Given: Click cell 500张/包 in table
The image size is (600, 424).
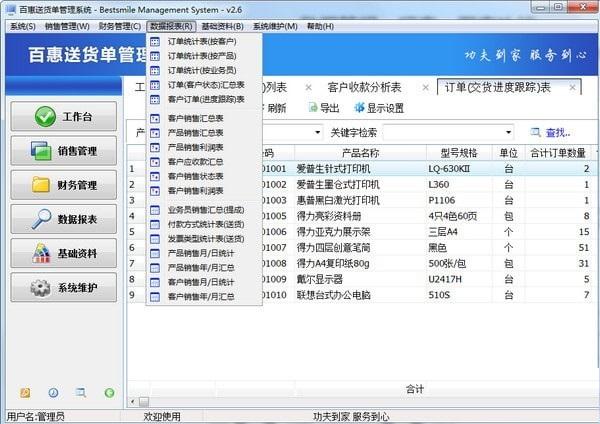Looking at the screenshot, I should [x=459, y=263].
